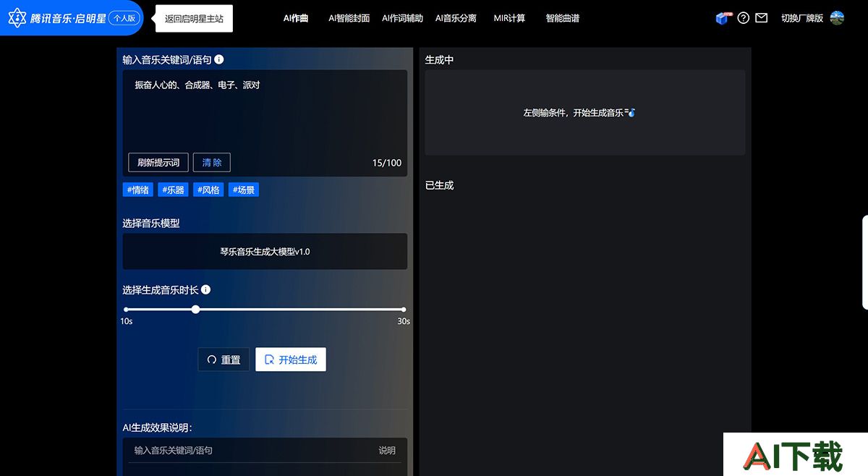Switch to AI作曲 tab
Screen dimensions: 868x476
296,18
